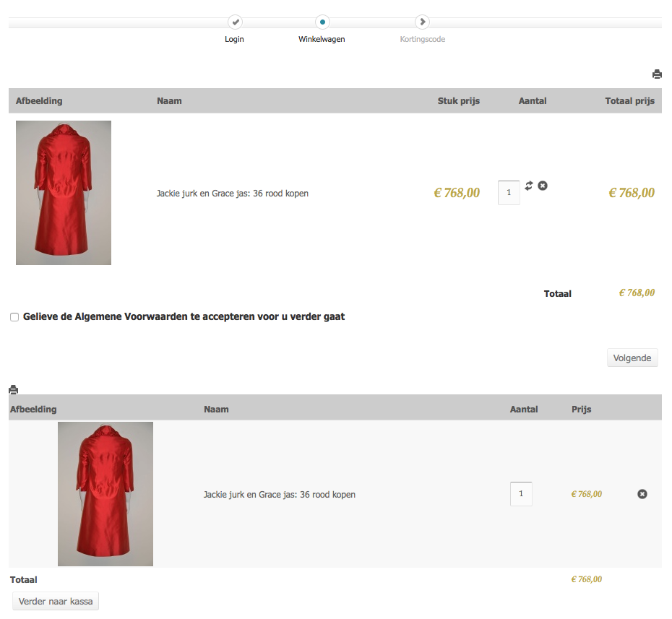Click the print icon above the top cart table
This screenshot has width=672, height=619.
click(x=657, y=74)
